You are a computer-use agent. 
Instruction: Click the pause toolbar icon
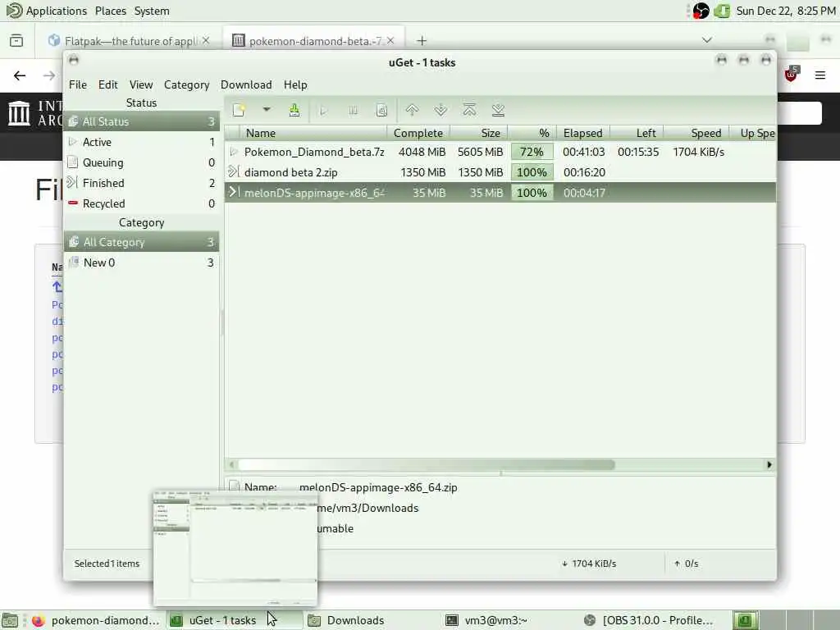(353, 111)
